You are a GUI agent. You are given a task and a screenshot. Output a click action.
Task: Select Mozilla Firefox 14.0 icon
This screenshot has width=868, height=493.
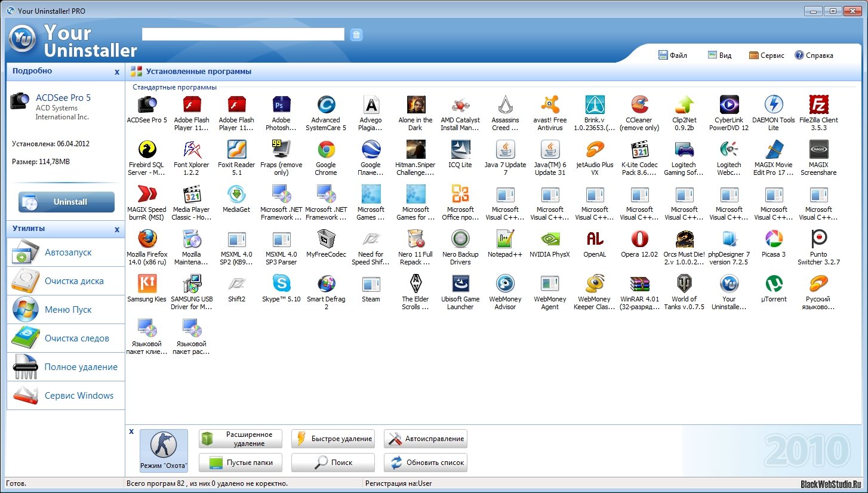coord(147,239)
